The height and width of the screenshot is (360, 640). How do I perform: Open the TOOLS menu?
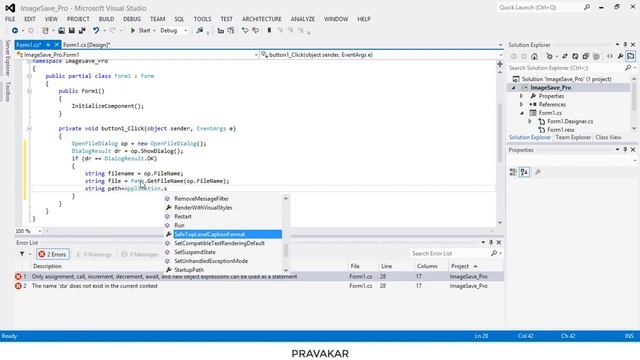pos(202,19)
